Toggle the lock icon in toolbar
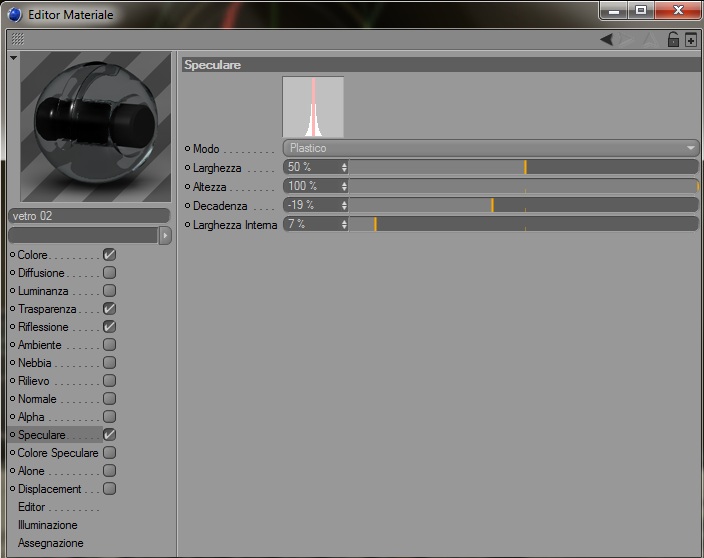 (x=673, y=40)
